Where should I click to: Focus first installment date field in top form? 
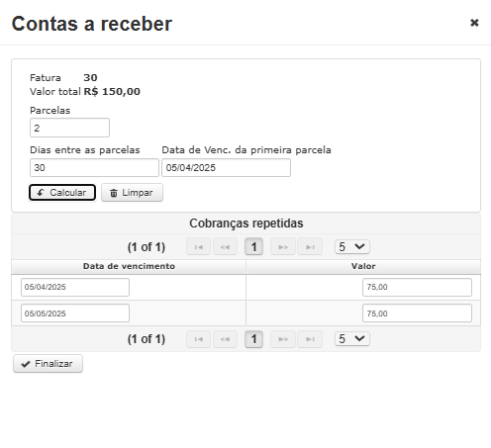pos(226,167)
